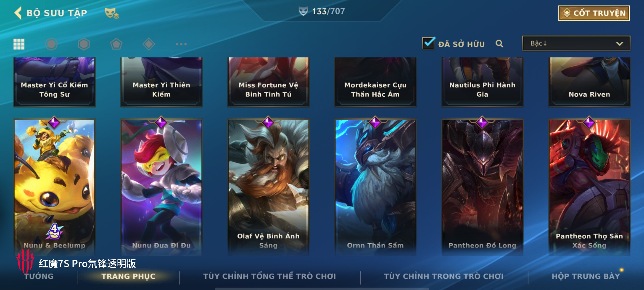Screen dimensions: 644x290
Task: Uncheck the Đã Sở Hữu owned checkbox
Action: 428,43
